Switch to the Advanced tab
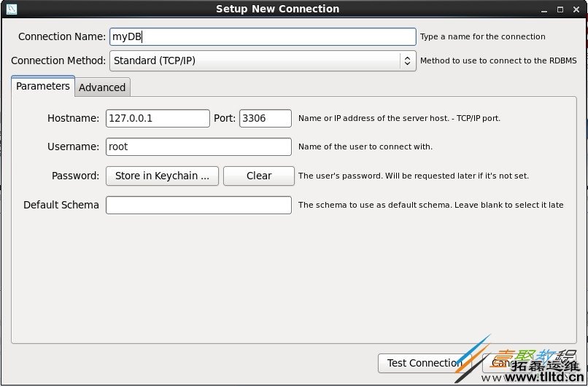588x387 pixels. (x=102, y=87)
